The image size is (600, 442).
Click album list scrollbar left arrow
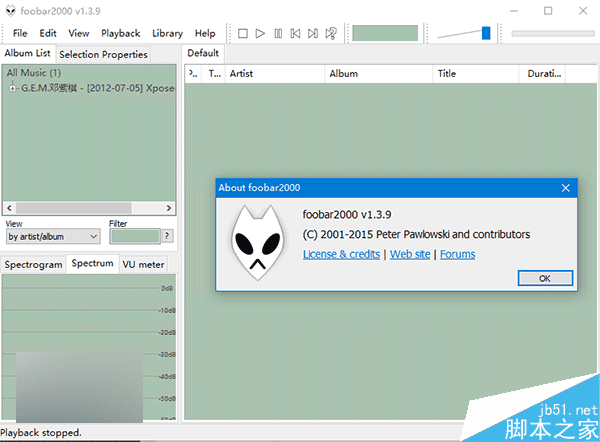[9, 208]
